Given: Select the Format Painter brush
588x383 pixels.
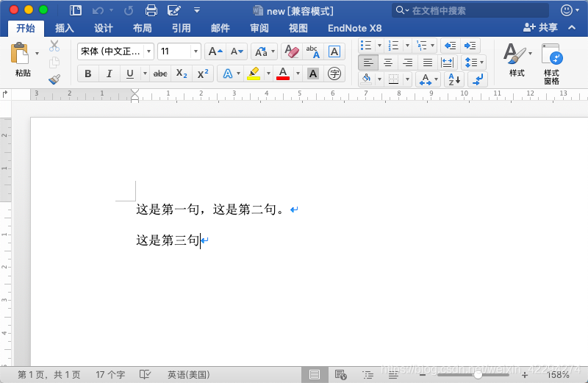Looking at the screenshot, I should coord(54,79).
